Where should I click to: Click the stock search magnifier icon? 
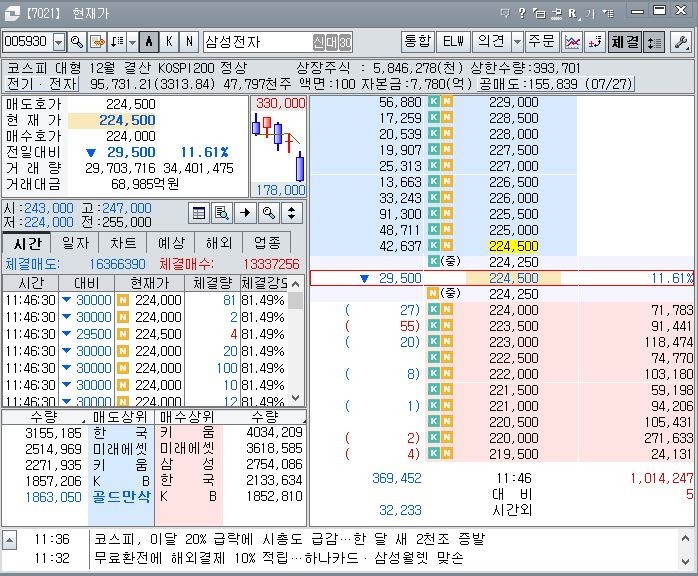coord(77,42)
